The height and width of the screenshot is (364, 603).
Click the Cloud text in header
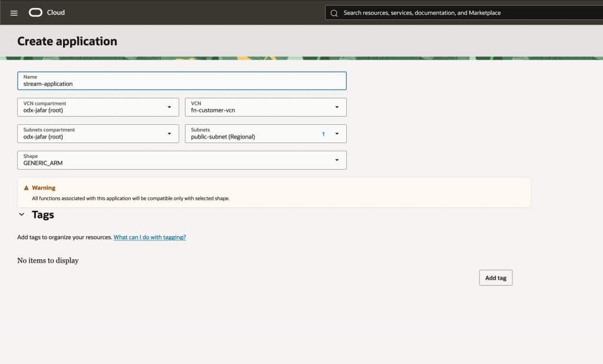(56, 13)
